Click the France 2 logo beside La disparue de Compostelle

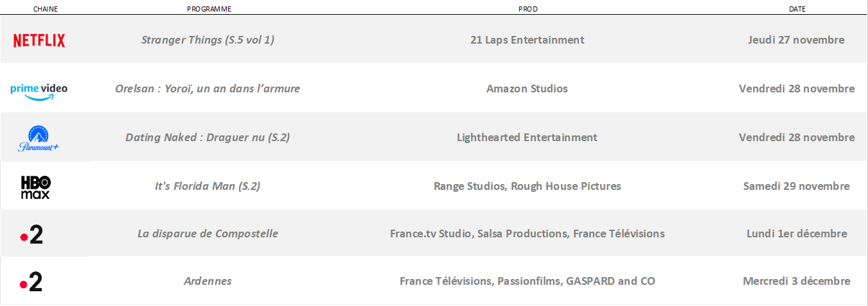tap(31, 235)
